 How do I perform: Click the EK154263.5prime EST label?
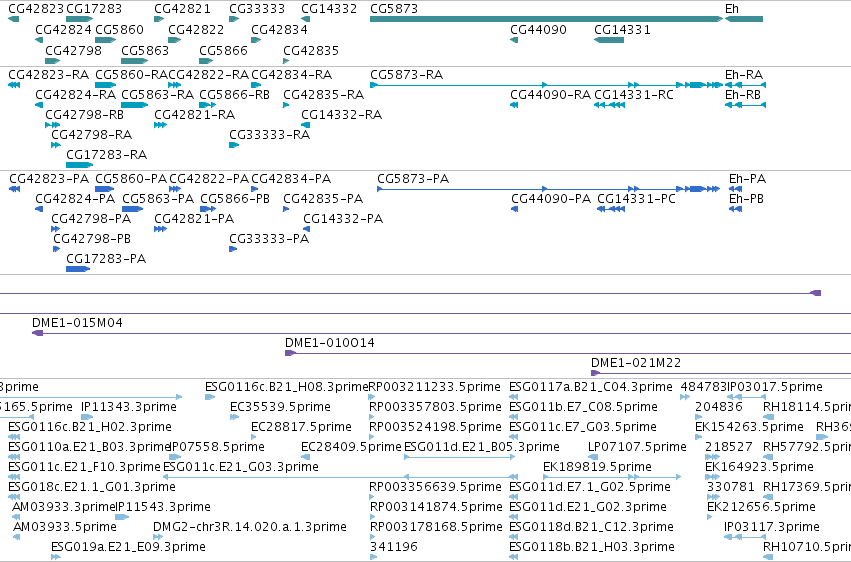749,427
